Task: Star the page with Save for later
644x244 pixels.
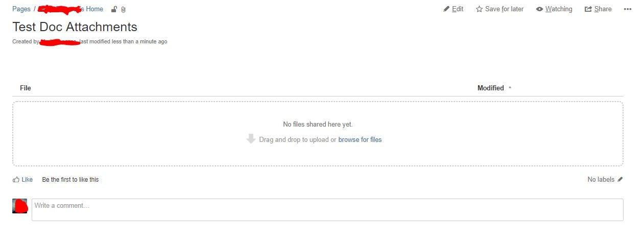Action: click(499, 9)
